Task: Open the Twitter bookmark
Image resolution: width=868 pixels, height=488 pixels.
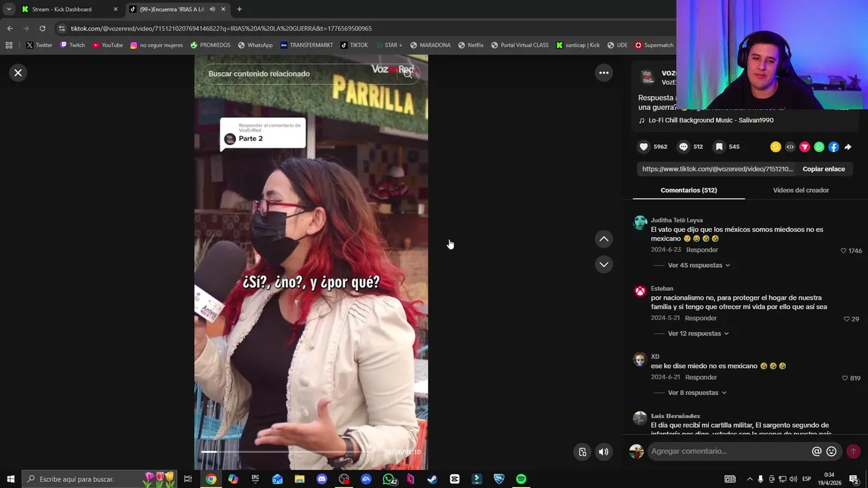Action: (x=39, y=45)
